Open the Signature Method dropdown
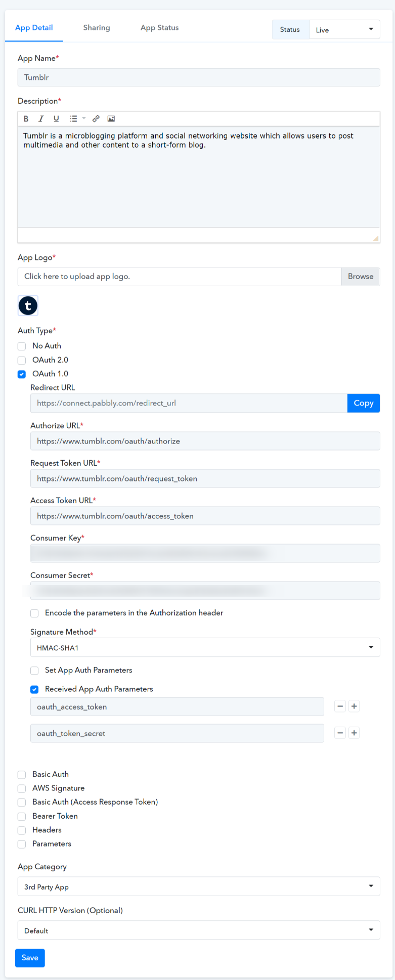395x980 pixels. pos(205,648)
